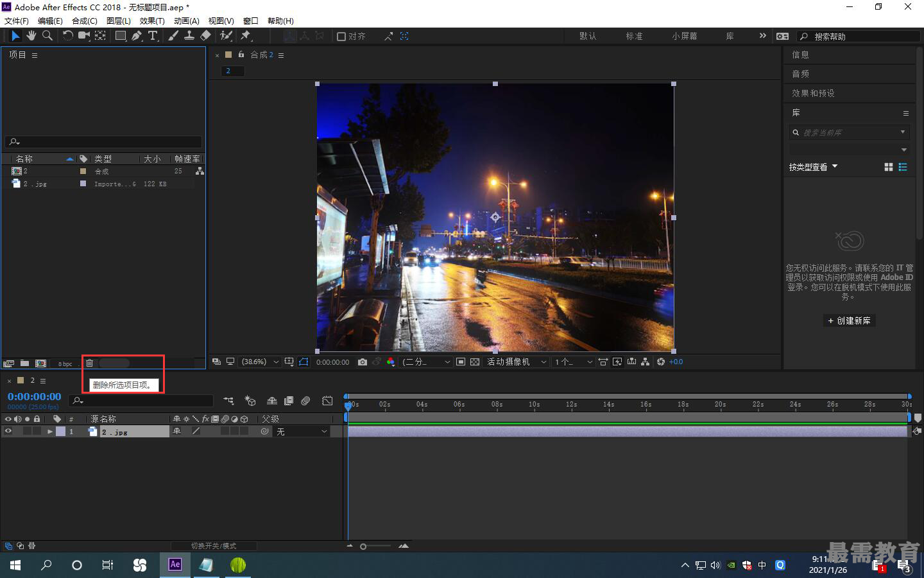Screen dimensions: 924x578
Task: Select the Horizontal Type tool
Action: (x=153, y=36)
